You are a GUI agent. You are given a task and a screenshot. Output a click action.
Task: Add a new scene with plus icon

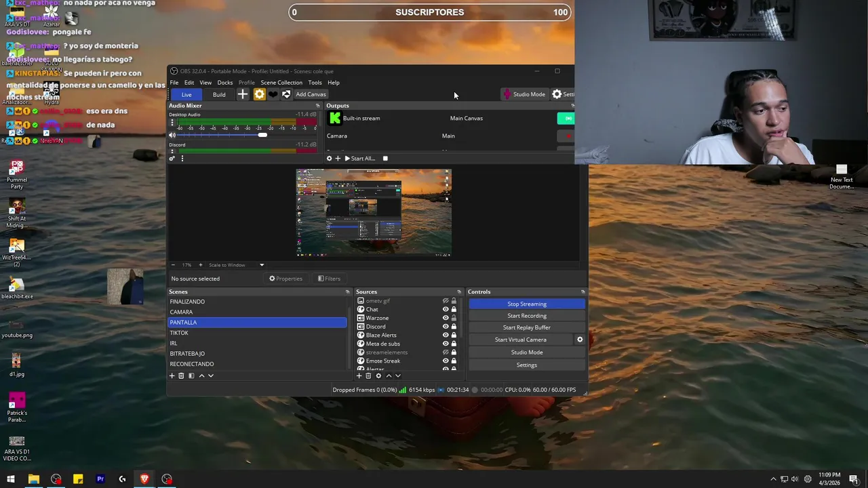(x=172, y=375)
